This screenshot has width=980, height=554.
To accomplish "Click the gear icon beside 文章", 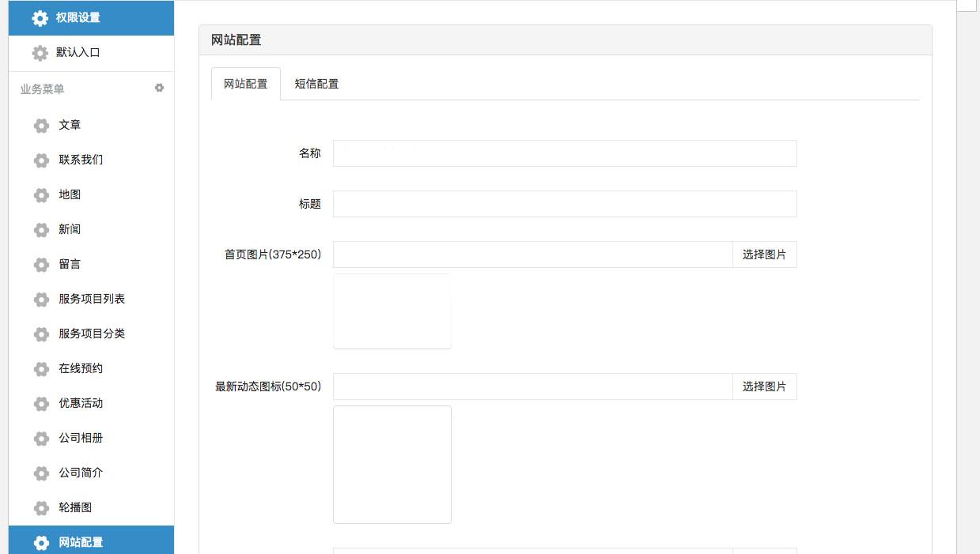I will click(x=42, y=126).
